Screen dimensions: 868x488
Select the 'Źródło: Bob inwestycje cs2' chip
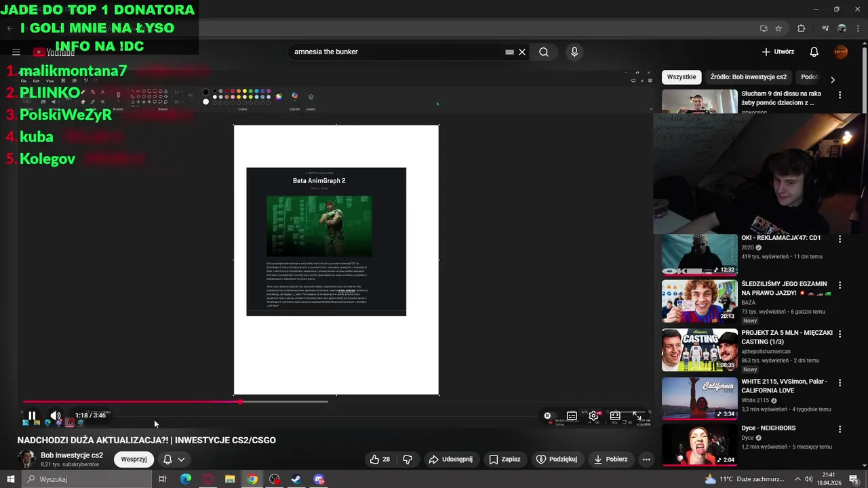[x=749, y=77]
